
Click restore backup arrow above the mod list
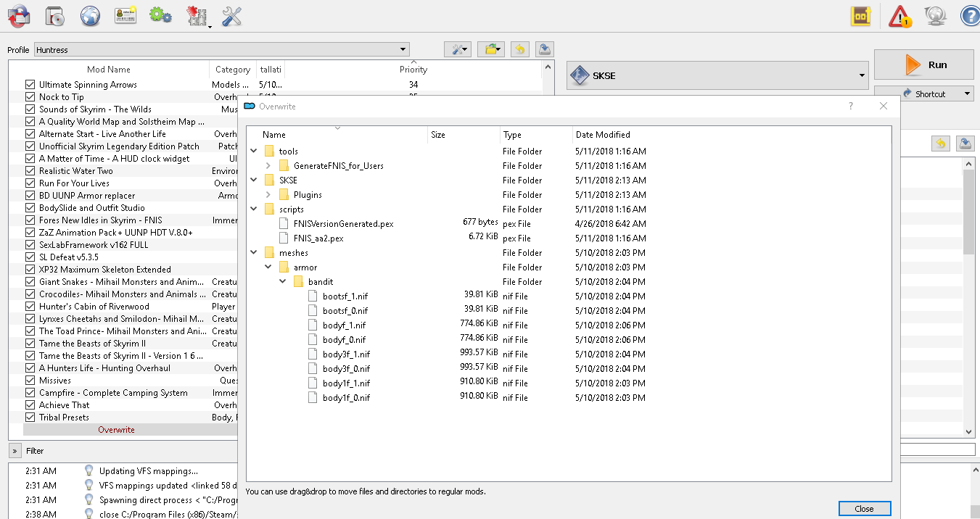pyautogui.click(x=519, y=49)
